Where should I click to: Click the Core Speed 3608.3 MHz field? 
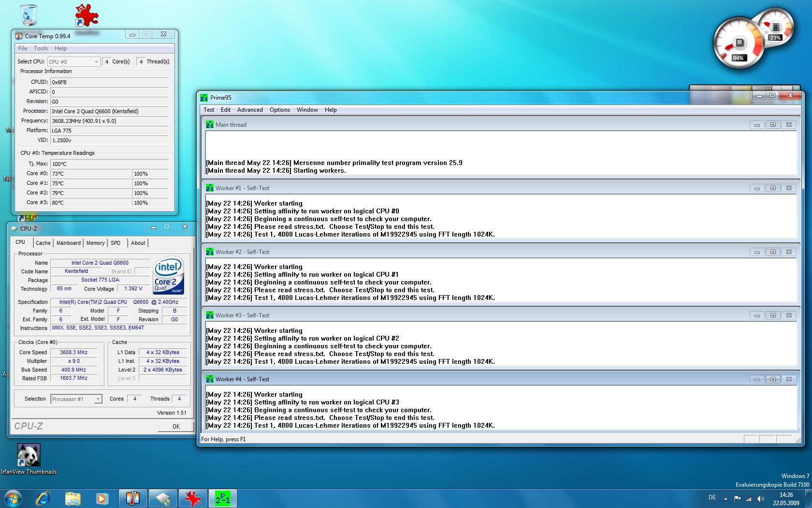74,353
